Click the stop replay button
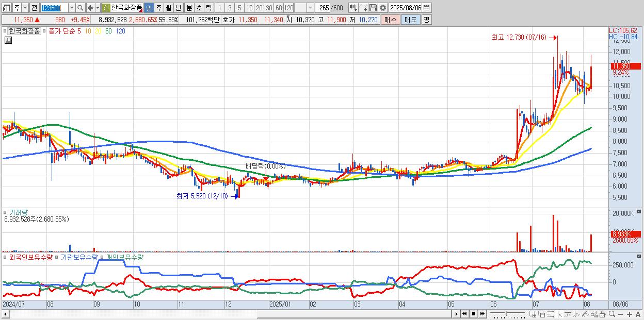The image size is (644, 320). click(x=474, y=314)
